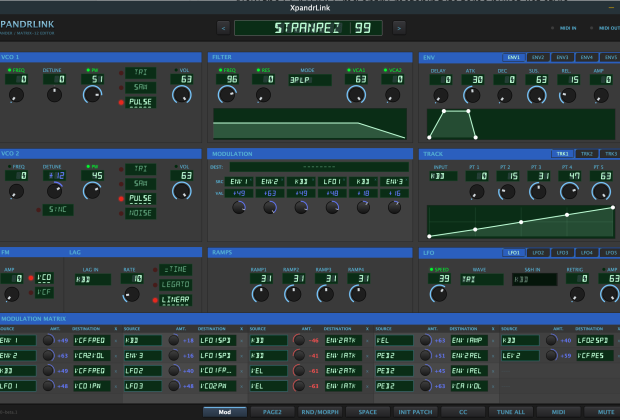Viewport: 620px width, 420px height.
Task: Open the TRACK INPUT source dropdown
Action: (x=443, y=176)
